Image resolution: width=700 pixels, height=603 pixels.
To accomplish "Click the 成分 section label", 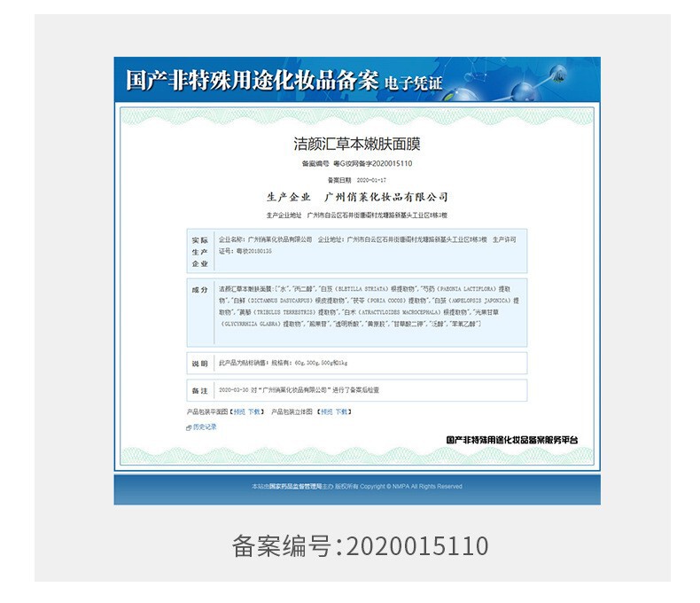I will tap(200, 290).
